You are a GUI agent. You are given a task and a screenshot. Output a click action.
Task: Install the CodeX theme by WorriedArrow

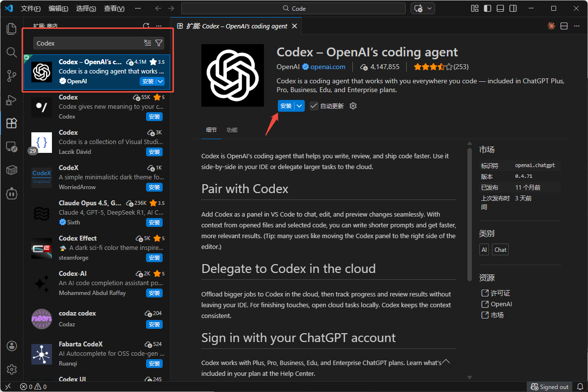coord(154,187)
